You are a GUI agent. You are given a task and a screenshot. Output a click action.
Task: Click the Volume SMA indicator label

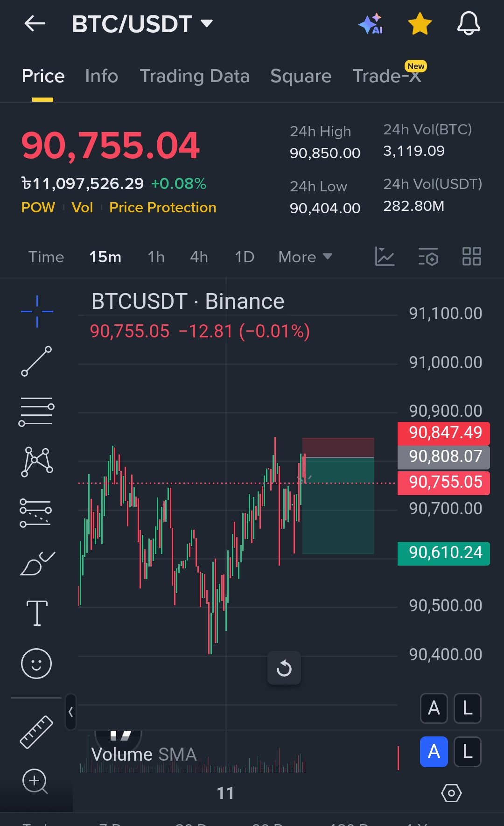[x=144, y=754]
